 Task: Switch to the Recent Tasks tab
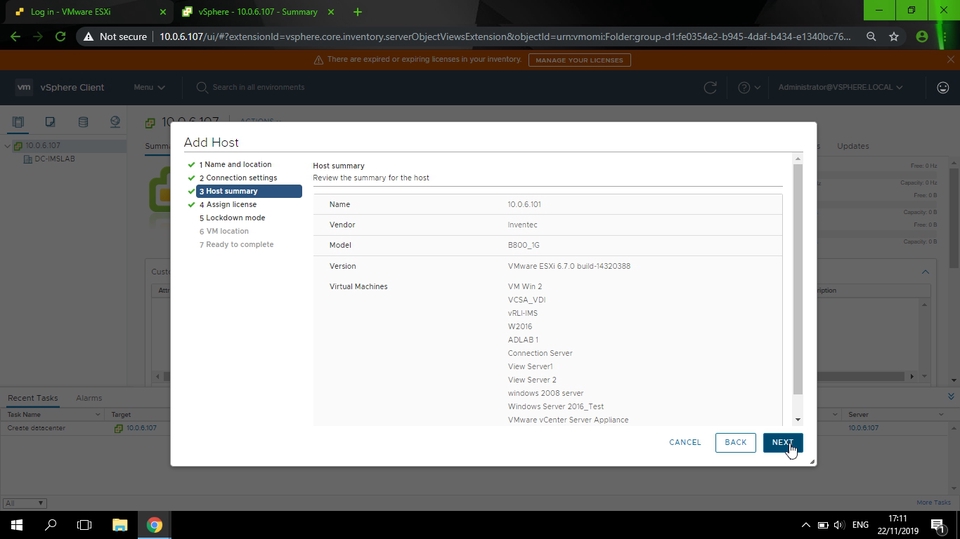tap(32, 398)
